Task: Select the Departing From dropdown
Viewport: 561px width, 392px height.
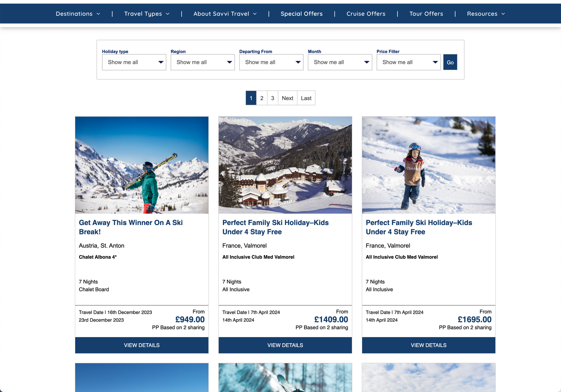Action: (271, 62)
